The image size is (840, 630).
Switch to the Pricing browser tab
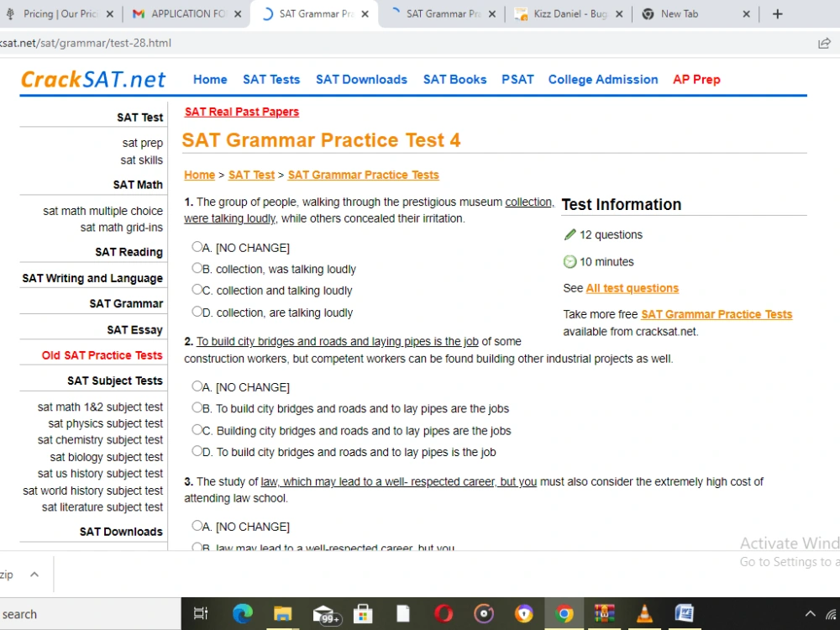click(x=60, y=14)
